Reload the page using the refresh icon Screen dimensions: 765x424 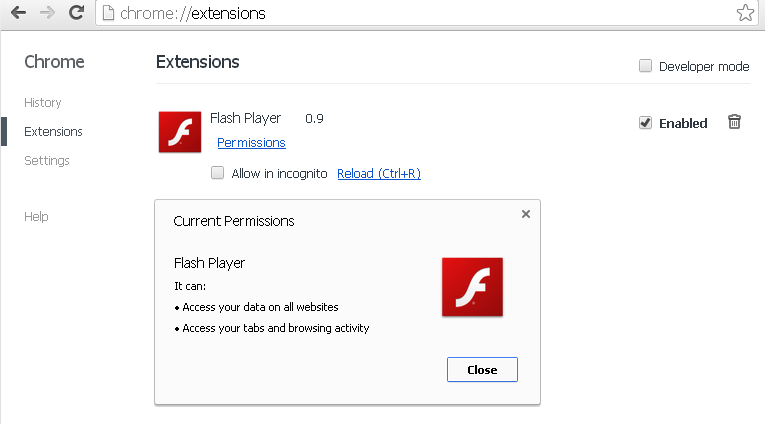pyautogui.click(x=76, y=12)
